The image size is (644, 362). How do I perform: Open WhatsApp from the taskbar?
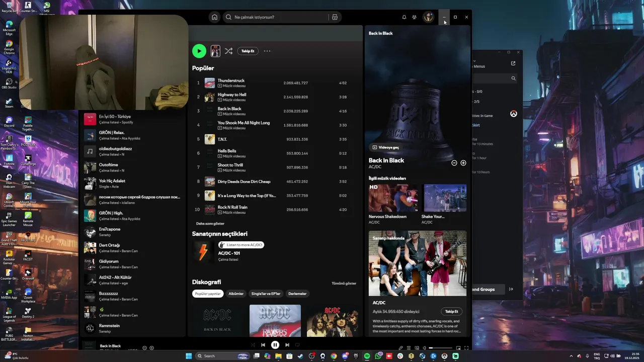coord(378,356)
